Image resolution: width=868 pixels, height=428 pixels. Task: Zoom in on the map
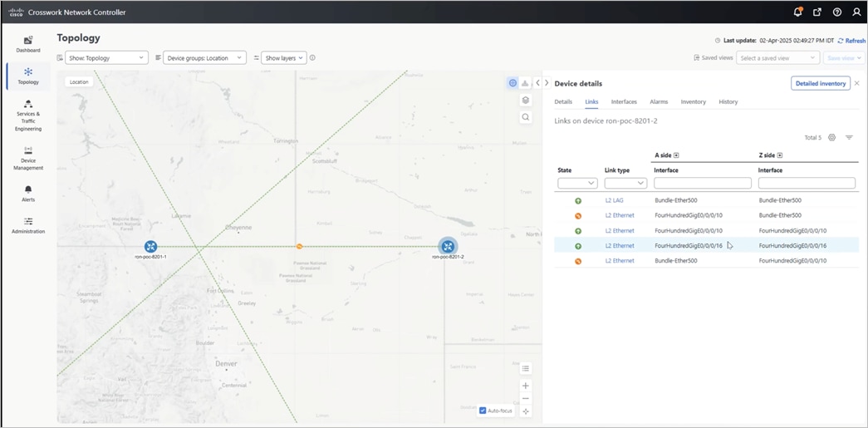pos(525,386)
